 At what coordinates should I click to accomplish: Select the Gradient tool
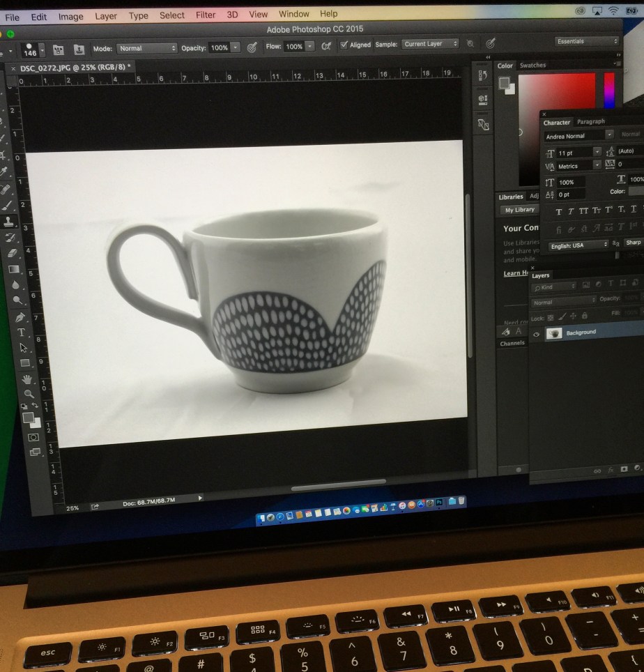(14, 269)
